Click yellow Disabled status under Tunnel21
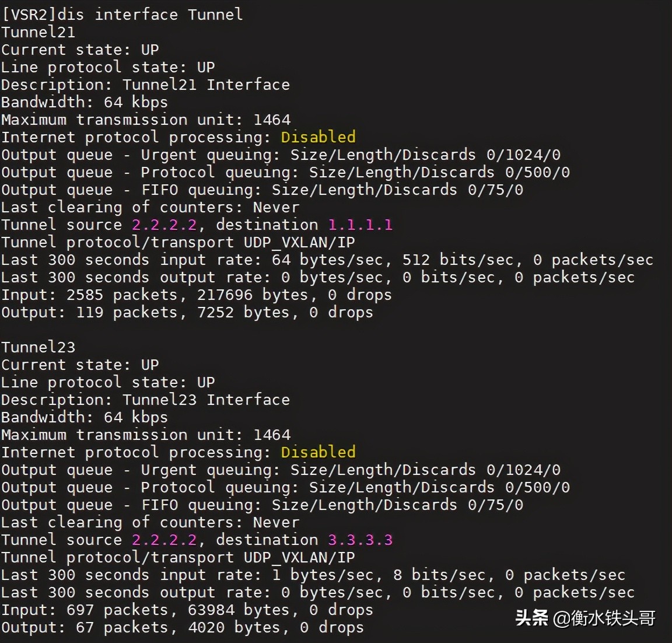The width and height of the screenshot is (672, 643). coord(318,137)
